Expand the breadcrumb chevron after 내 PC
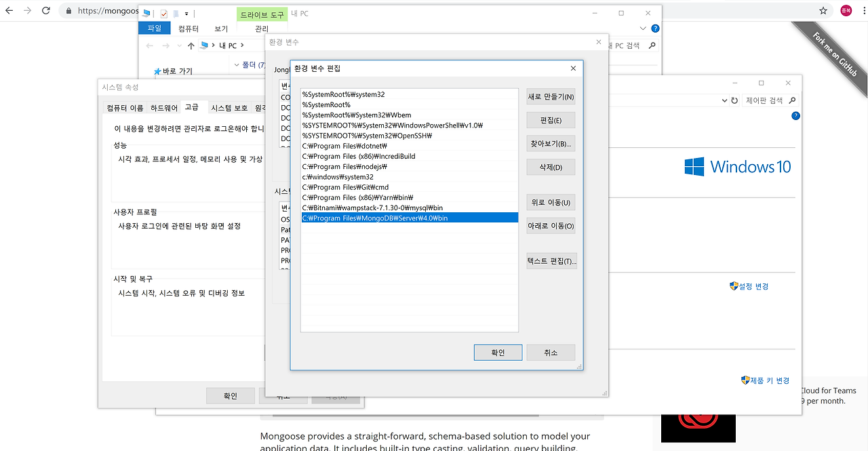This screenshot has width=868, height=451. pyautogui.click(x=242, y=45)
